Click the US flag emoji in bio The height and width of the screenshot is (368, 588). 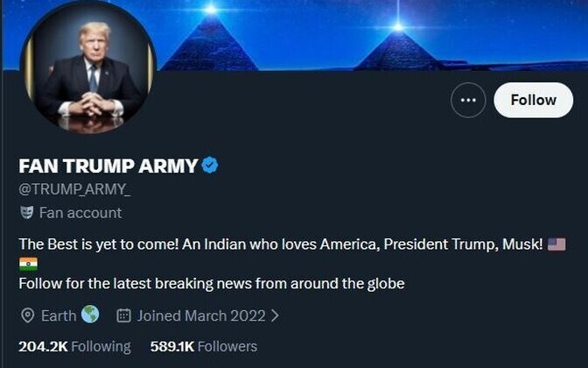pos(556,244)
